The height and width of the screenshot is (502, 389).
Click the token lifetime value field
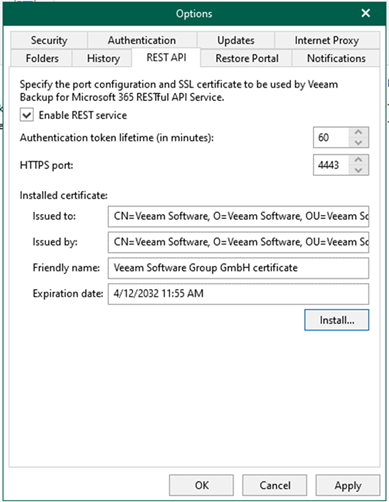pos(331,137)
